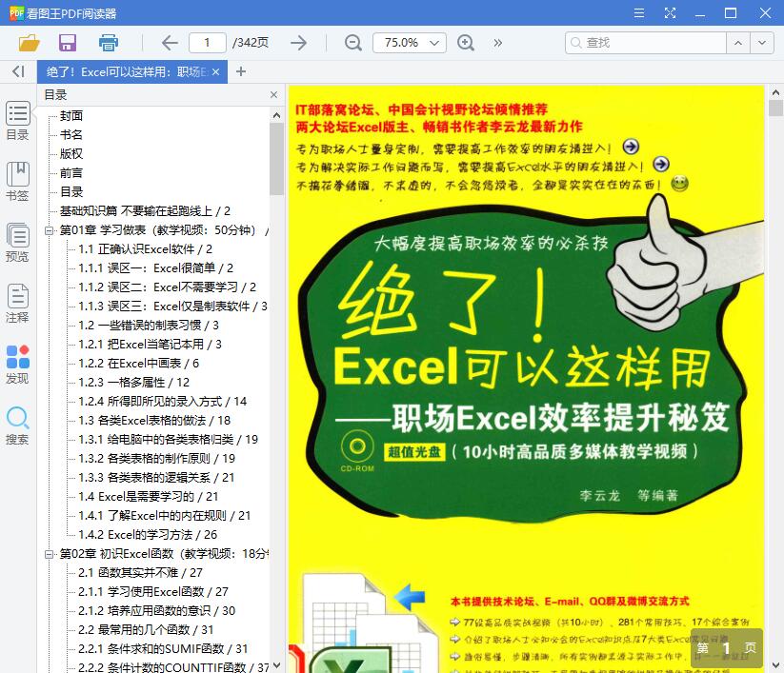Open 1.1.3 误区三 entry
Screen dimensions: 784x673
[172, 307]
